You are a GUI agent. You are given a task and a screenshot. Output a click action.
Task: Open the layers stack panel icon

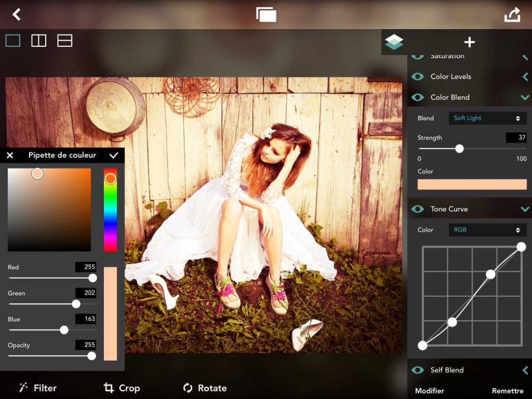pyautogui.click(x=394, y=42)
